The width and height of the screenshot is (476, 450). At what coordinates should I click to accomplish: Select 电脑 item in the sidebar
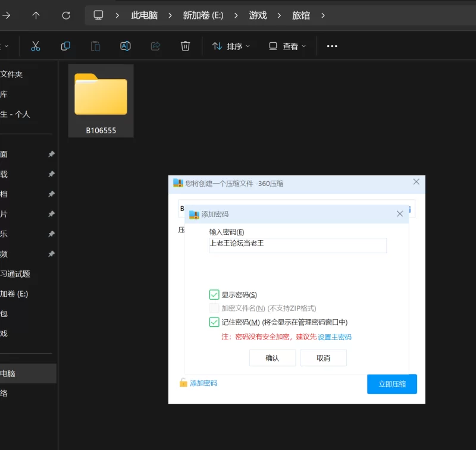tap(28, 373)
